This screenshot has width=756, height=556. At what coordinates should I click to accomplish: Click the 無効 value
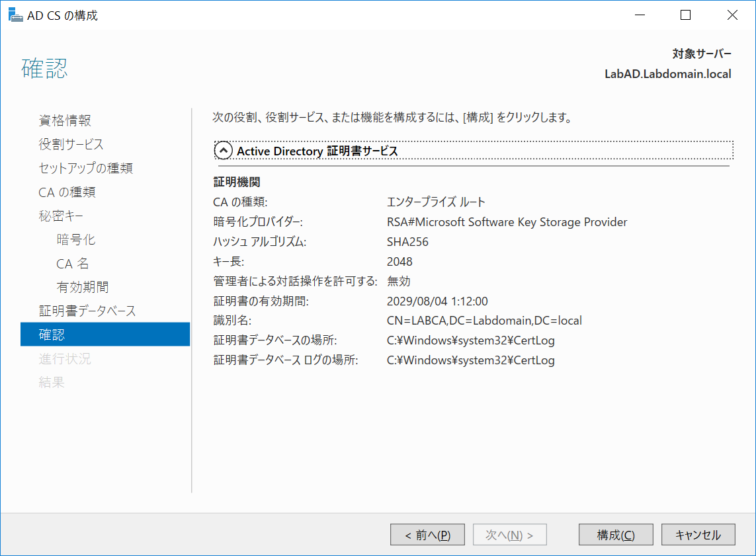[398, 282]
